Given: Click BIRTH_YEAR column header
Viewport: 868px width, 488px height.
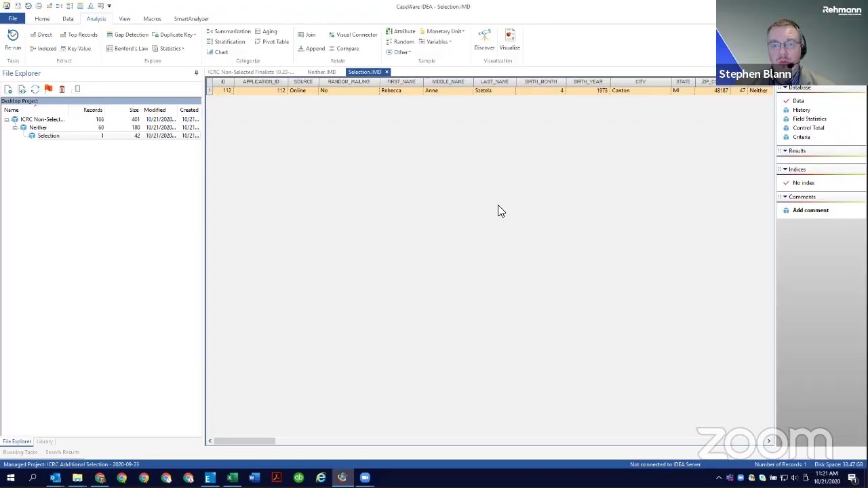Looking at the screenshot, I should [588, 81].
